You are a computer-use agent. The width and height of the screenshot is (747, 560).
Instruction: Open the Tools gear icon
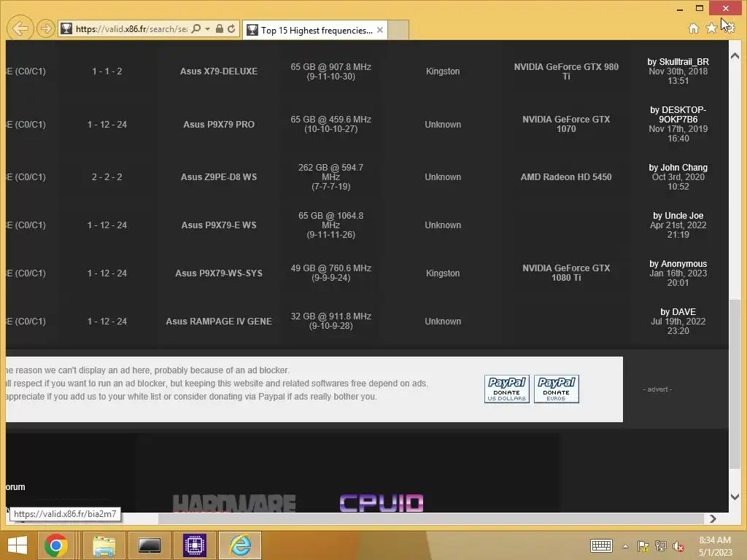point(729,28)
